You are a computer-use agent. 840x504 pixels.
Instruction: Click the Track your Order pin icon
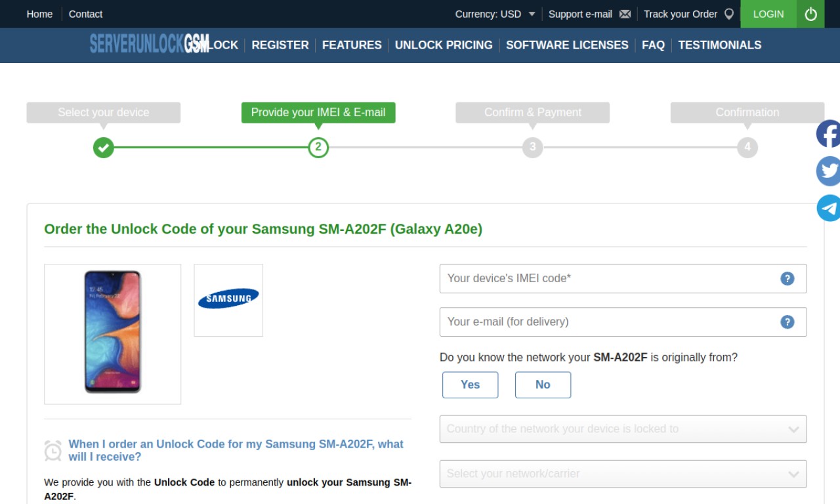click(x=728, y=14)
